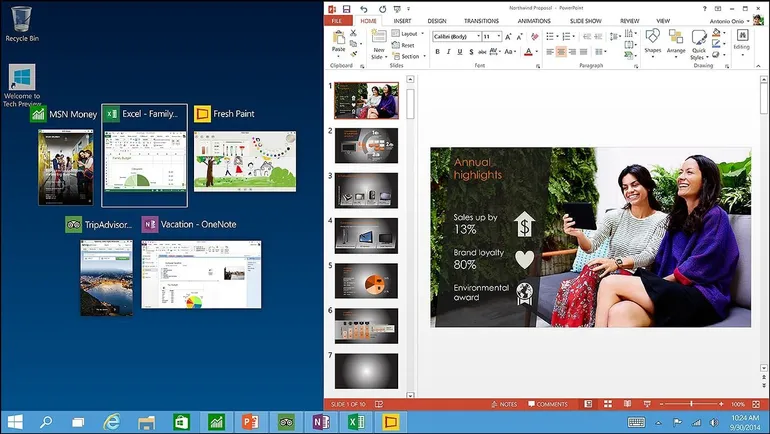
Task: Open the Design ribbon tab
Action: (437, 20)
